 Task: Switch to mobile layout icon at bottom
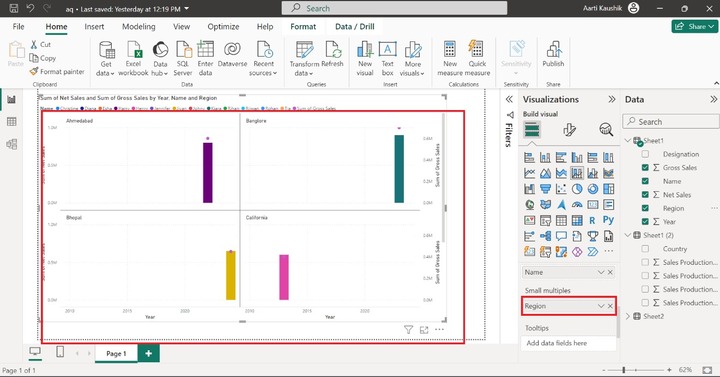coord(60,352)
